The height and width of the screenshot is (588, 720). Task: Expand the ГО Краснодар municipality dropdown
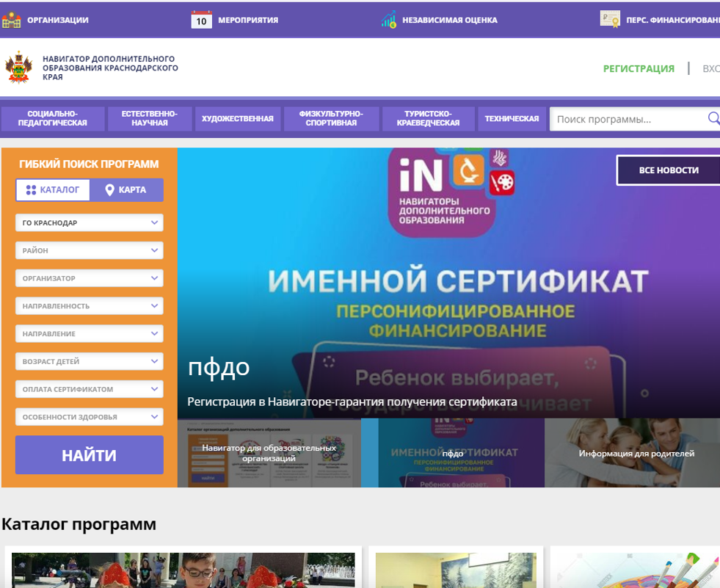pyautogui.click(x=89, y=223)
